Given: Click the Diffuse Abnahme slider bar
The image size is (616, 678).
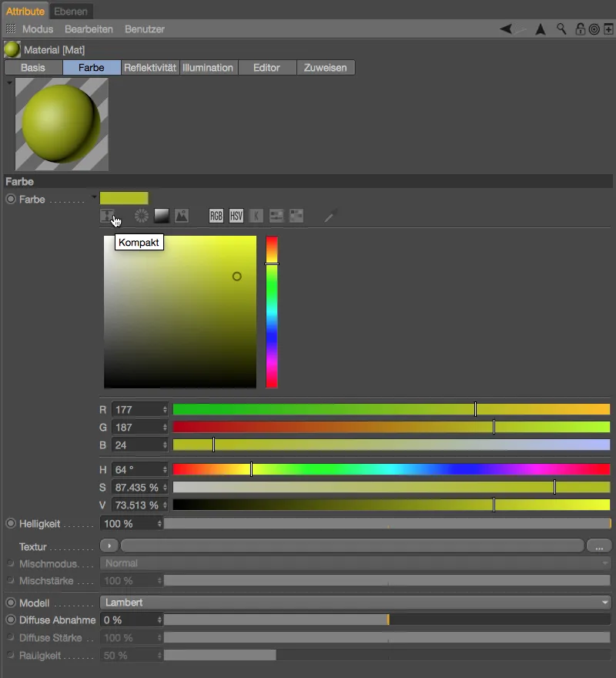Looking at the screenshot, I should [387, 619].
